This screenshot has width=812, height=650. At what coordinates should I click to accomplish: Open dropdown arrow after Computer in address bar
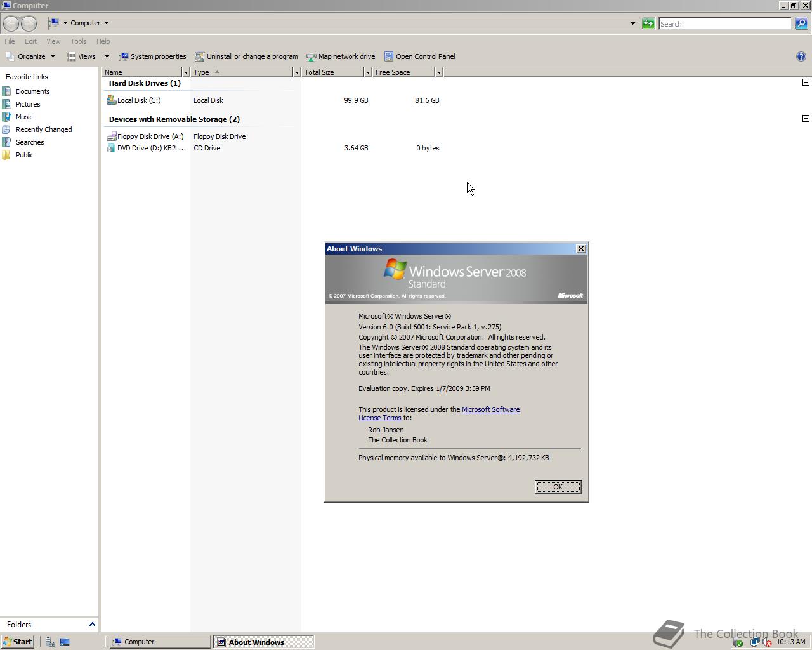(106, 23)
